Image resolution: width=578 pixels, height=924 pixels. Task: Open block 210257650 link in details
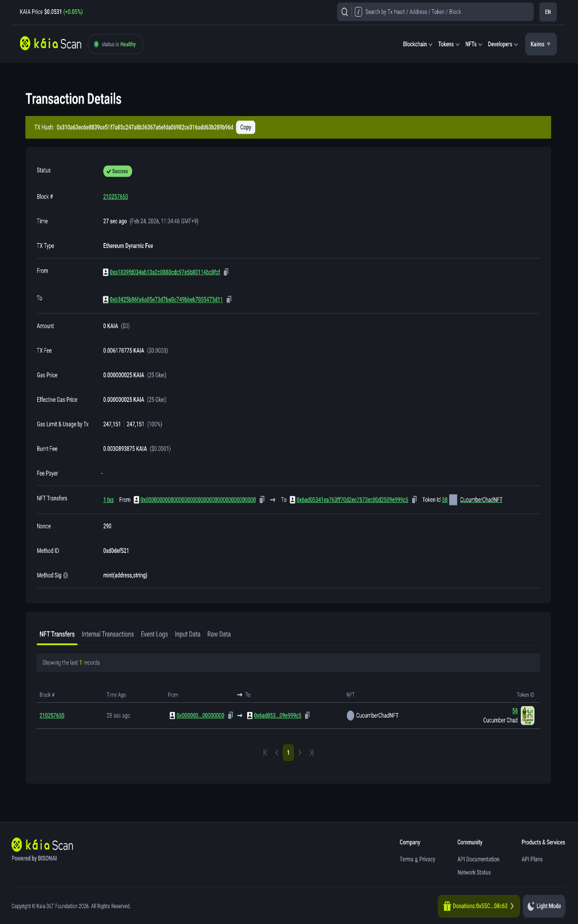pyautogui.click(x=116, y=197)
